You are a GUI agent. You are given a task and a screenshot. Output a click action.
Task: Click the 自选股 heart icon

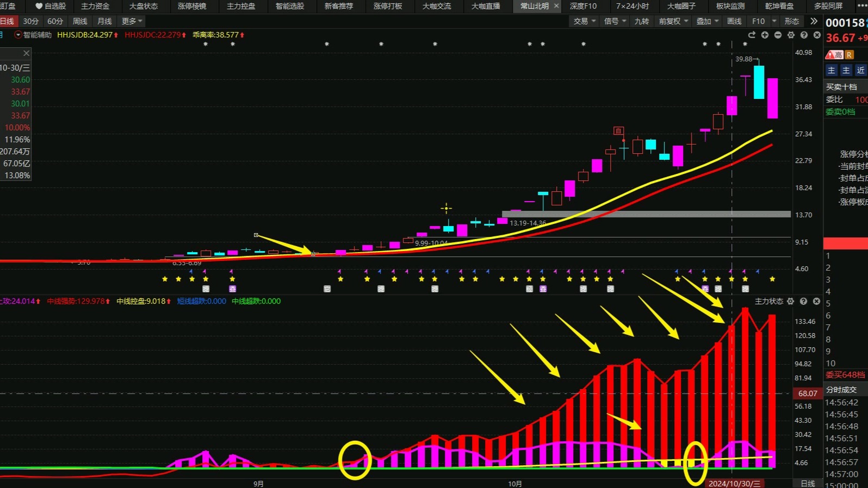(39, 6)
